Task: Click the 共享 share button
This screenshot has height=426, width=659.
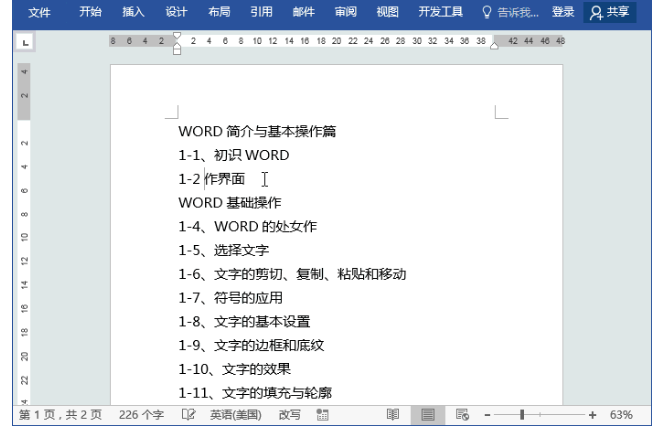Action: click(609, 12)
